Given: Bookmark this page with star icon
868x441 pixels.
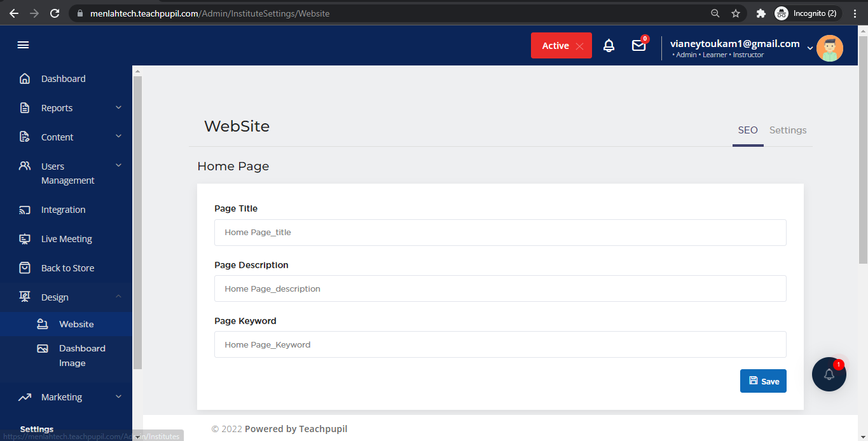Looking at the screenshot, I should (x=736, y=13).
